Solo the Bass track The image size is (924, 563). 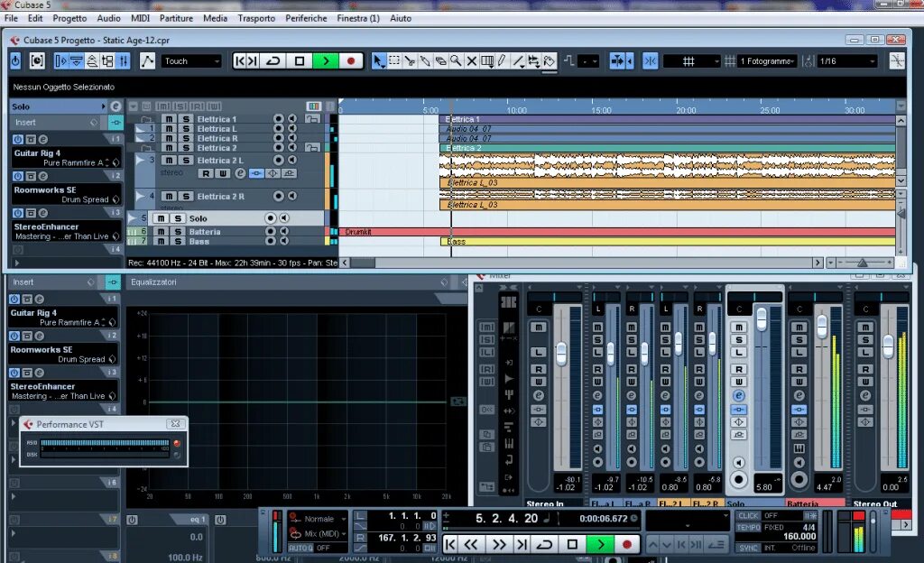(178, 241)
